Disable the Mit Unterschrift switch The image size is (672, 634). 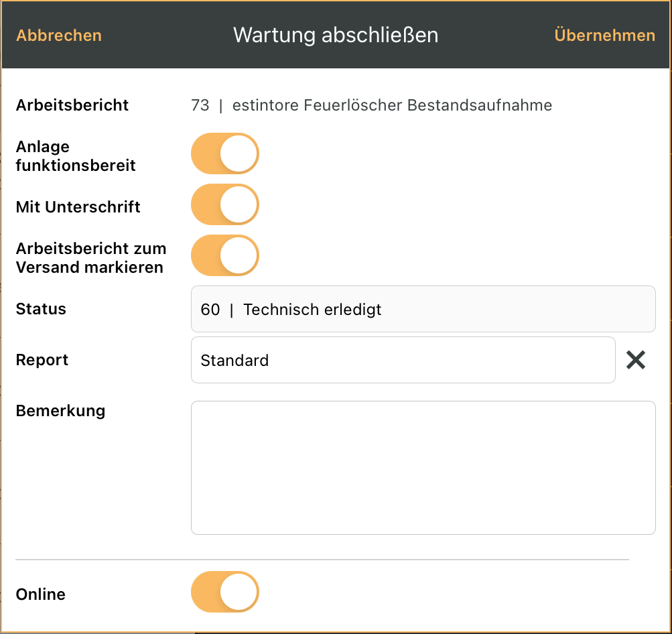point(225,204)
